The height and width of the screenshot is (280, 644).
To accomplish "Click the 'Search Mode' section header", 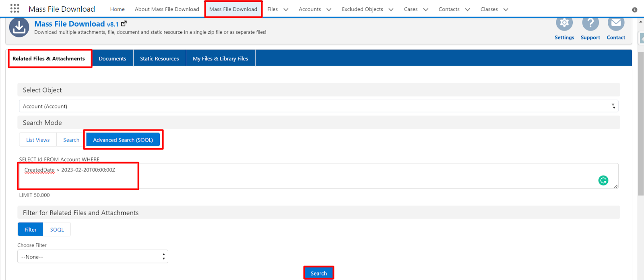I will click(319, 122).
